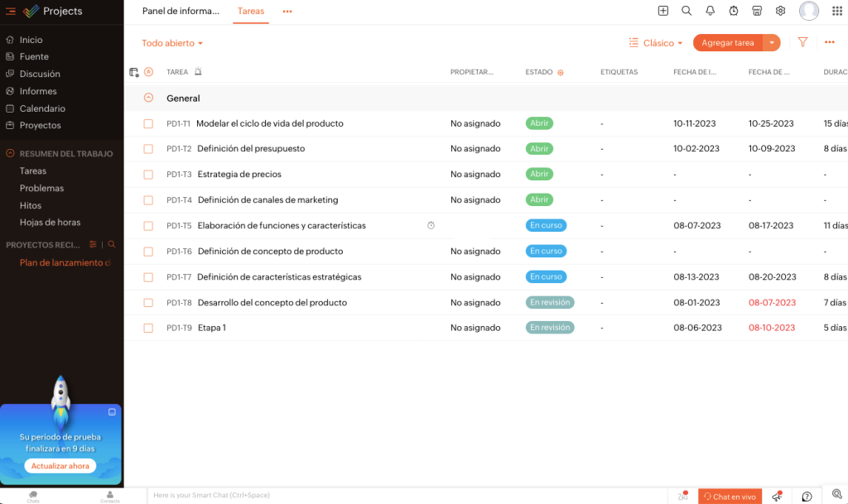Click the En curso status chip of PD1-T5
The height and width of the screenshot is (504, 848).
(x=546, y=225)
